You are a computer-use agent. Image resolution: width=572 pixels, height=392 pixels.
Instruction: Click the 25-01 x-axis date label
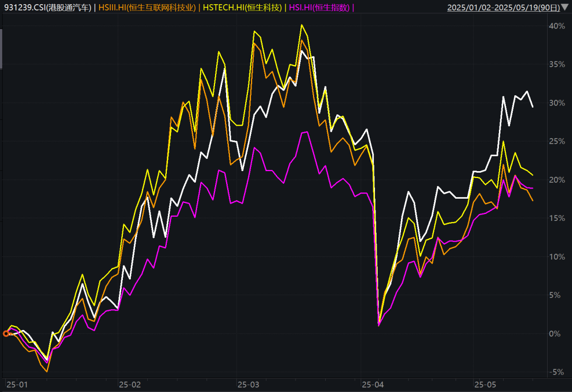[17, 385]
